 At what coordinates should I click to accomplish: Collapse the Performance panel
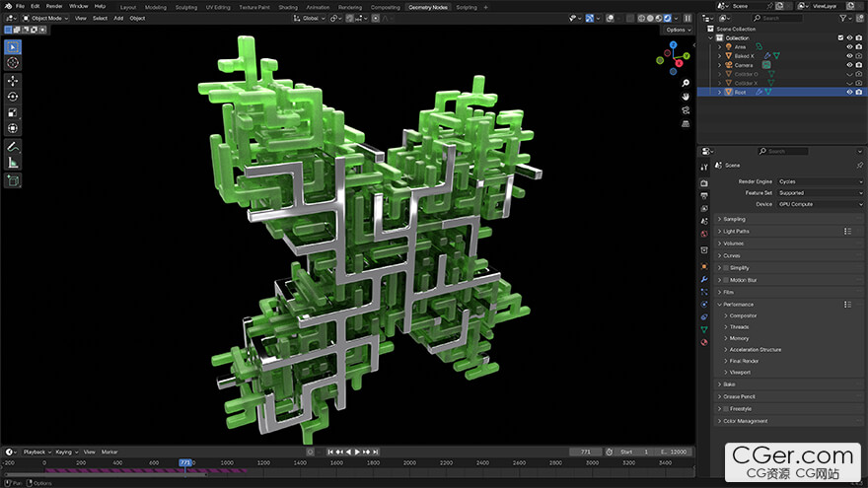coord(740,305)
